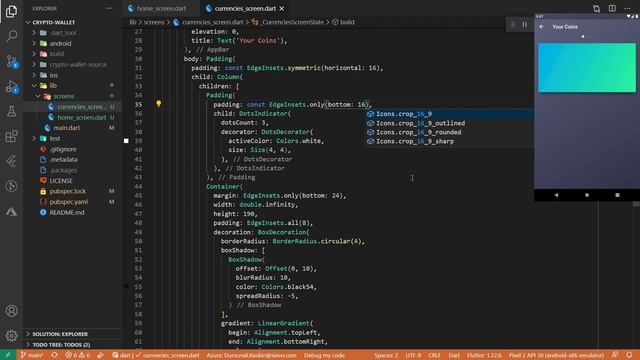Open the Run and Debug view
Screen dimensions: 640x360
coord(11,87)
